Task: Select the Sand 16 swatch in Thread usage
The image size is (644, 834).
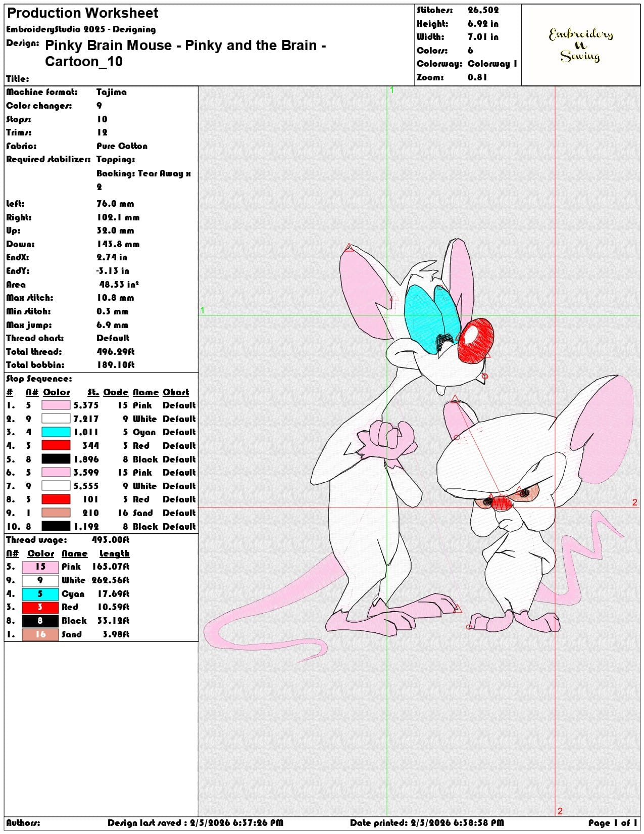Action: [40, 634]
